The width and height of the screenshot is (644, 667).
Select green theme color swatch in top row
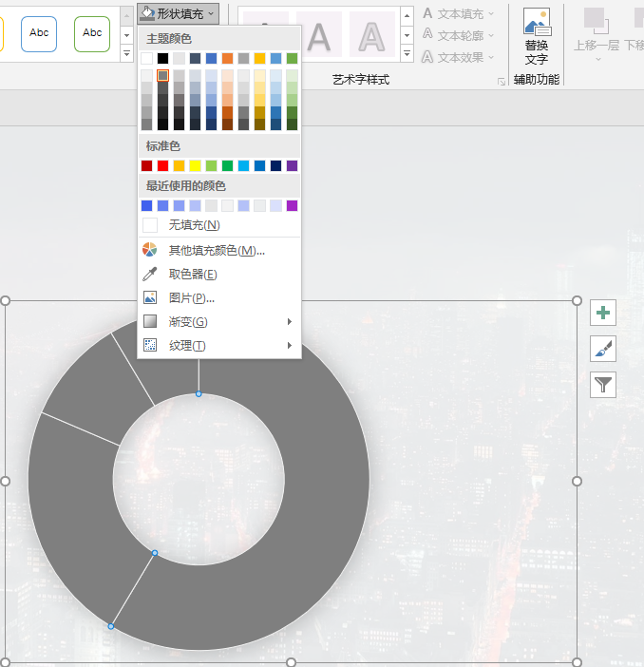click(293, 58)
